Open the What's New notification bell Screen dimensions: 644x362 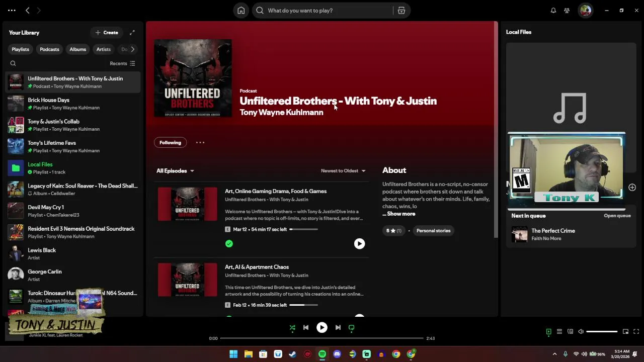[553, 11]
